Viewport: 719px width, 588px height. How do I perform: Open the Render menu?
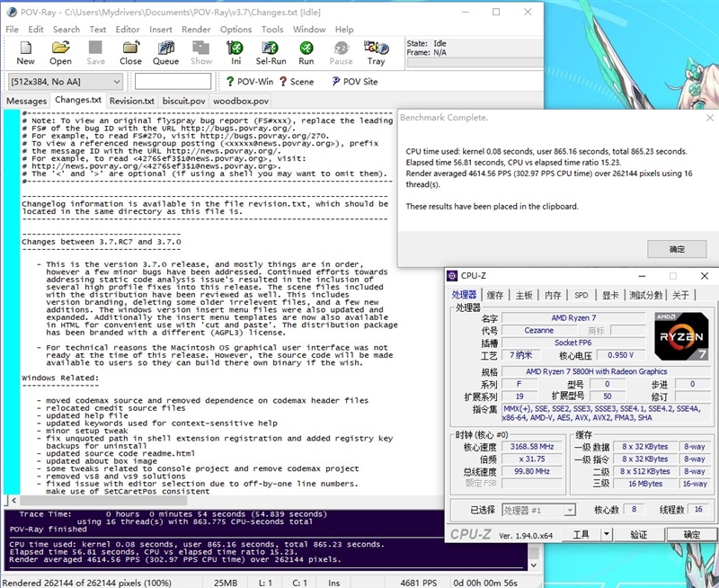(x=196, y=30)
